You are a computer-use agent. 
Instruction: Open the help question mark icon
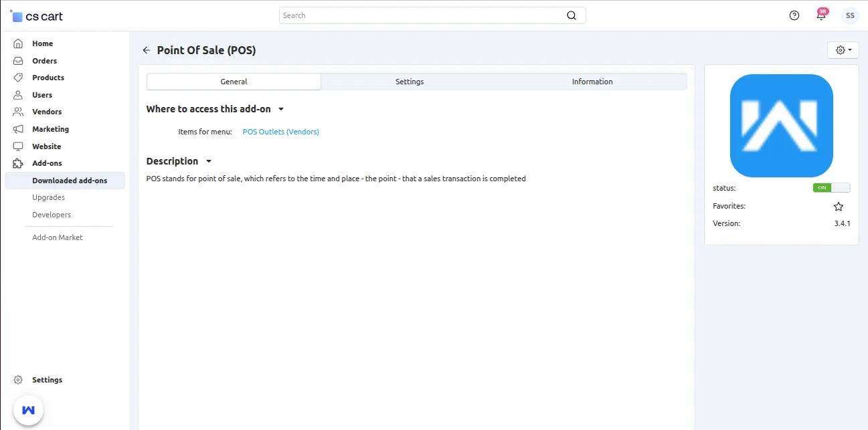794,15
